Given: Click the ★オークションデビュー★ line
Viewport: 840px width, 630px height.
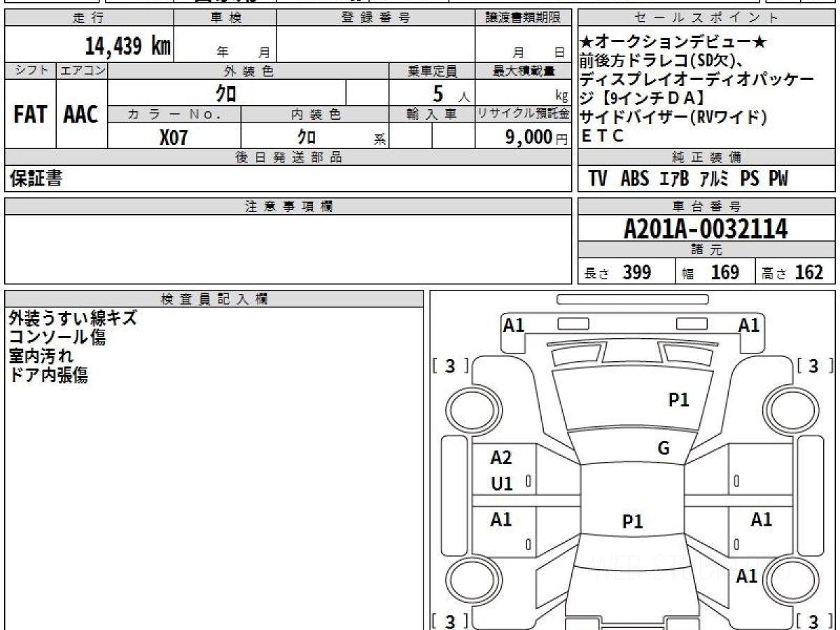Looking at the screenshot, I should pos(673,43).
